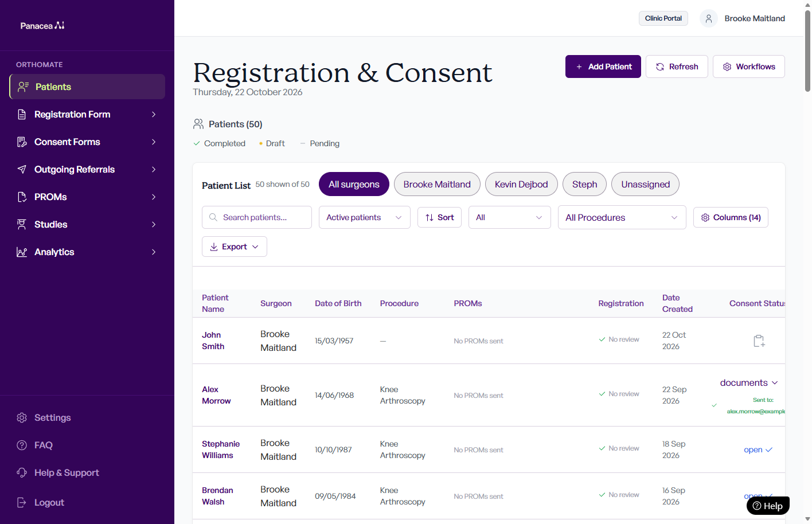This screenshot has height=524, width=812.
Task: Click the FAQ question-mark icon
Action: click(x=22, y=445)
